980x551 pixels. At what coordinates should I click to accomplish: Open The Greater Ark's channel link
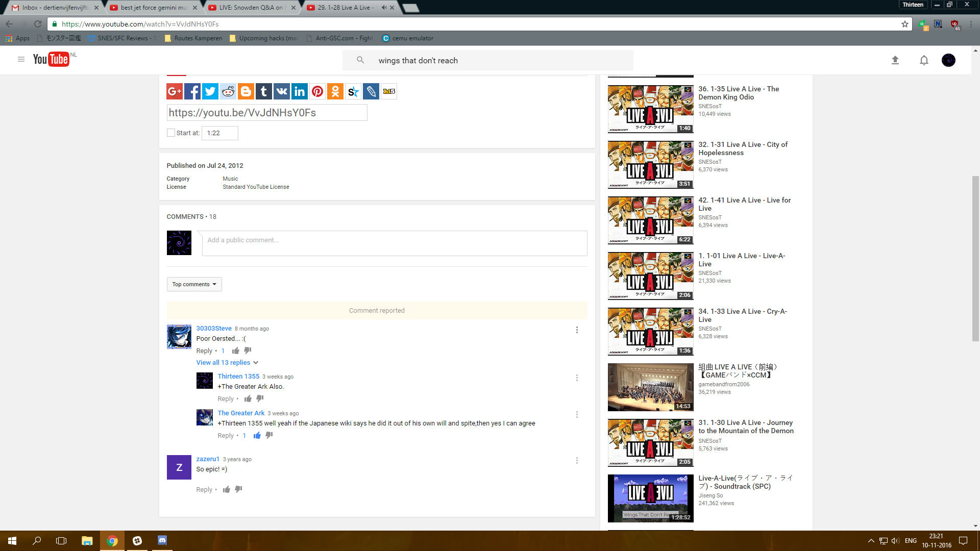[241, 413]
